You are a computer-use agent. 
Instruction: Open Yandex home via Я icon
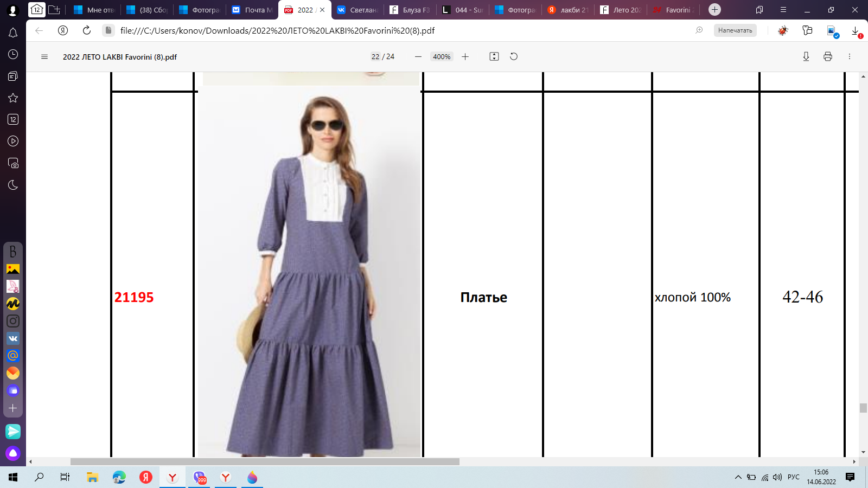click(x=63, y=30)
